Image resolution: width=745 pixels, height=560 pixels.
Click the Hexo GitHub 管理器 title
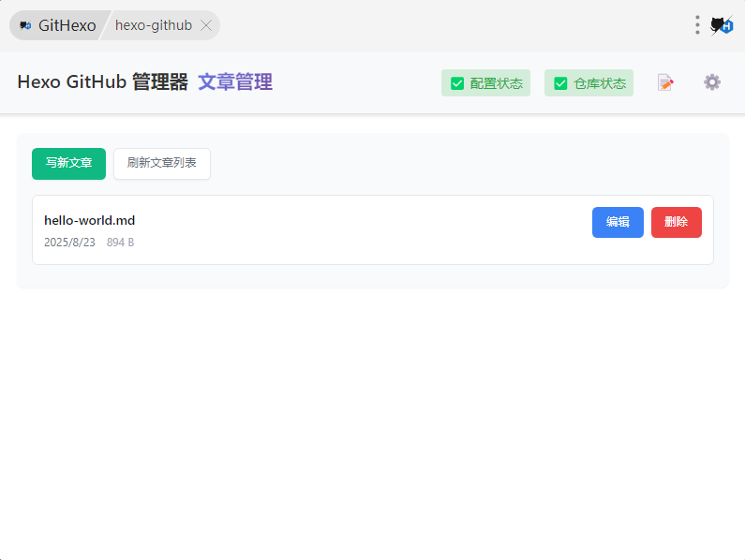tap(103, 81)
